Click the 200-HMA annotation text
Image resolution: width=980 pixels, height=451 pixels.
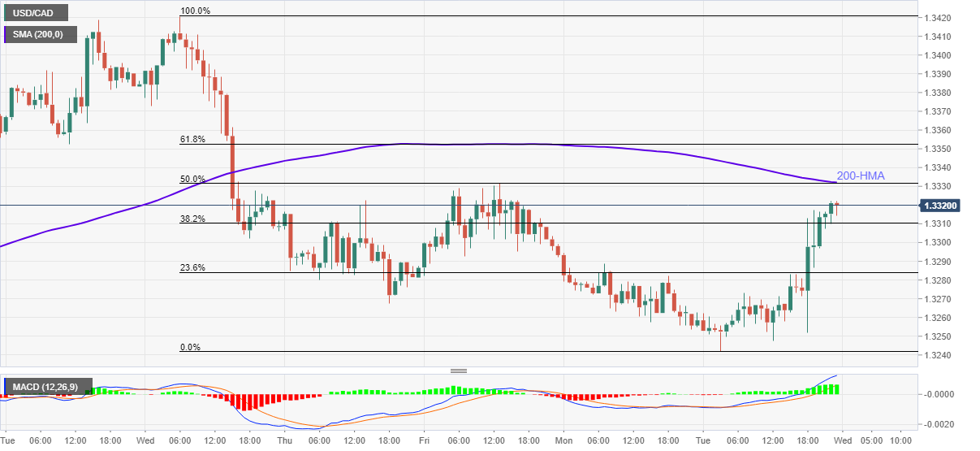click(x=861, y=176)
